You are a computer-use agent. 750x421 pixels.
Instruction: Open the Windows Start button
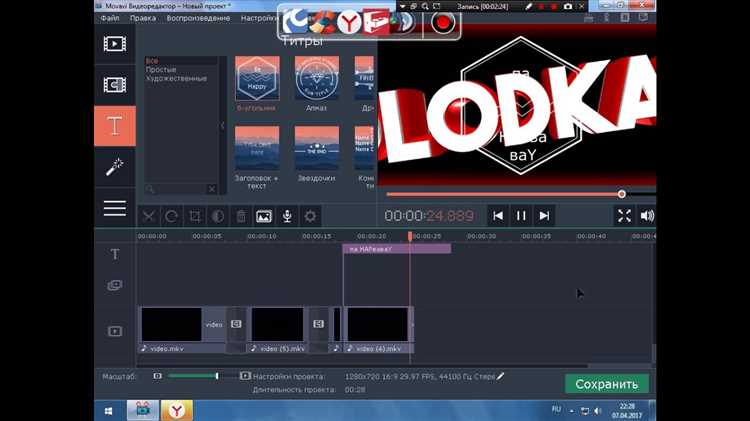(109, 410)
